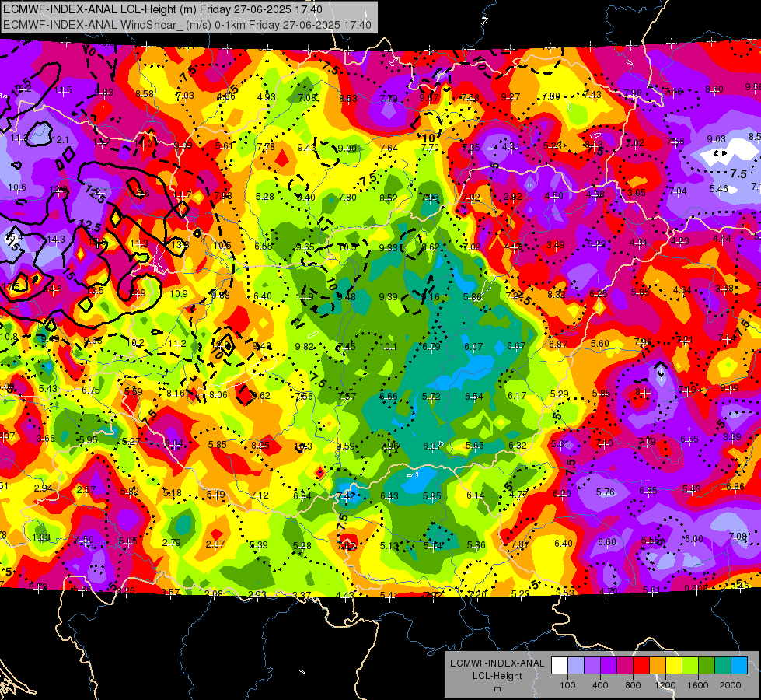Click the 5.76 grid value
Image resolution: width=761 pixels, height=700 pixels.
click(606, 492)
